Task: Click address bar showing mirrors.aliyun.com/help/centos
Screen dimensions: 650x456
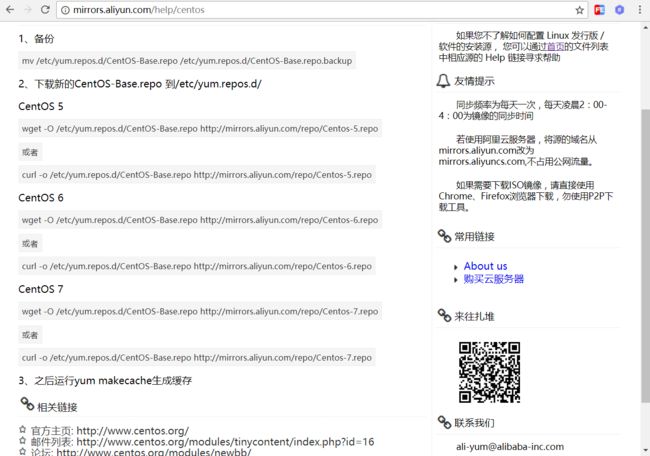Action: 322,10
